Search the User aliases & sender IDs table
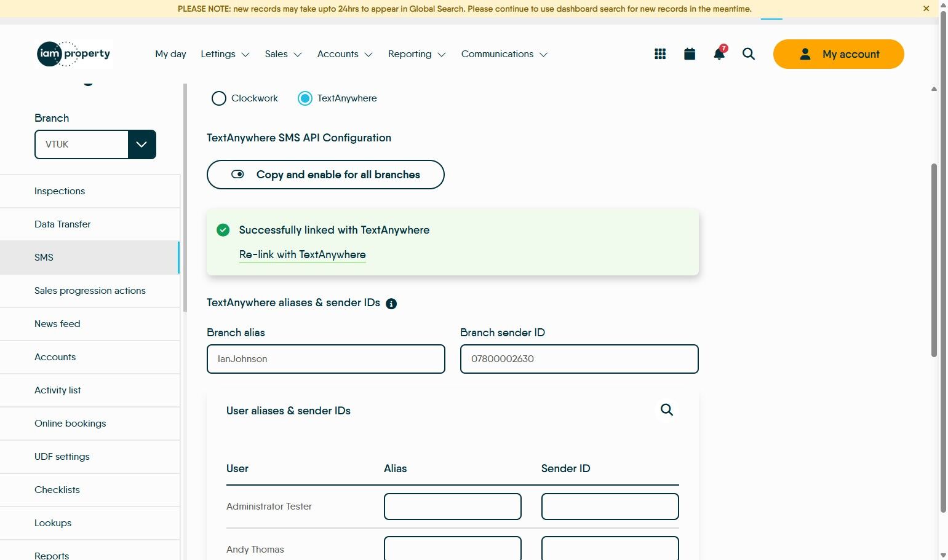Screen dimensions: 948x560 click(667, 410)
